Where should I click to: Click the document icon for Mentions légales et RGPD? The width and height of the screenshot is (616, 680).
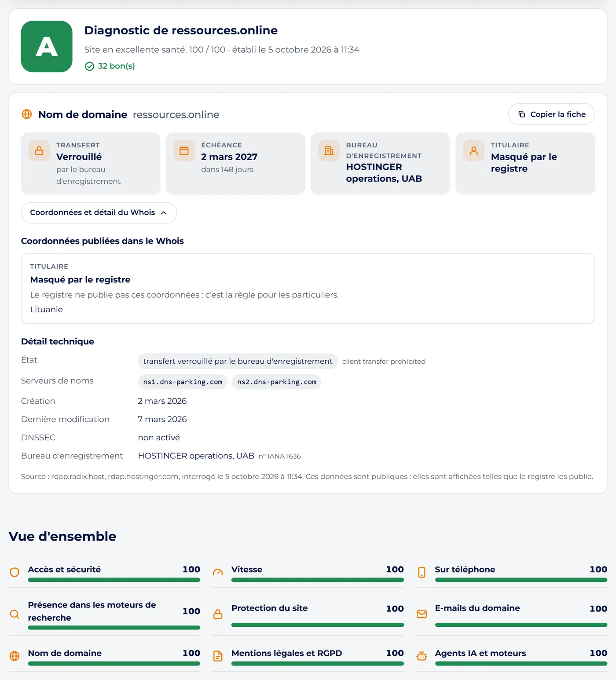[218, 656]
